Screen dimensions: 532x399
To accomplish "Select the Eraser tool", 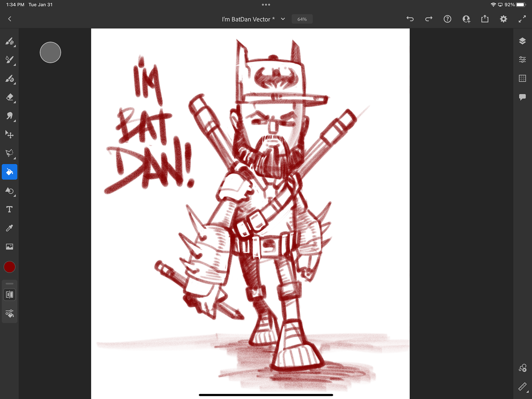I will pyautogui.click(x=9, y=97).
